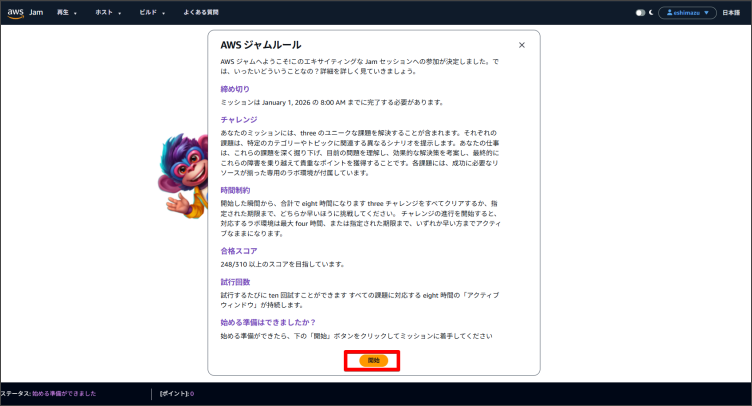Click the status text 始める準備ができました
Image resolution: width=752 pixels, height=406 pixels.
pyautogui.click(x=64, y=394)
